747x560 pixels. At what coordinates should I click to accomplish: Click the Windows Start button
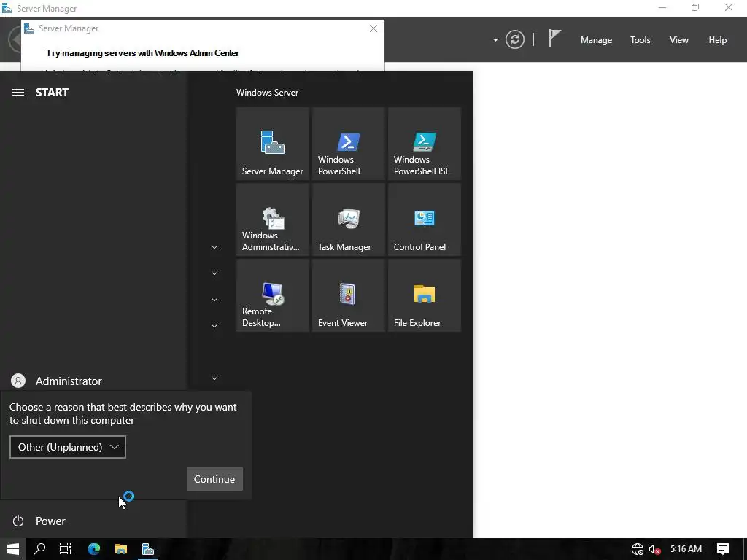pos(13,549)
